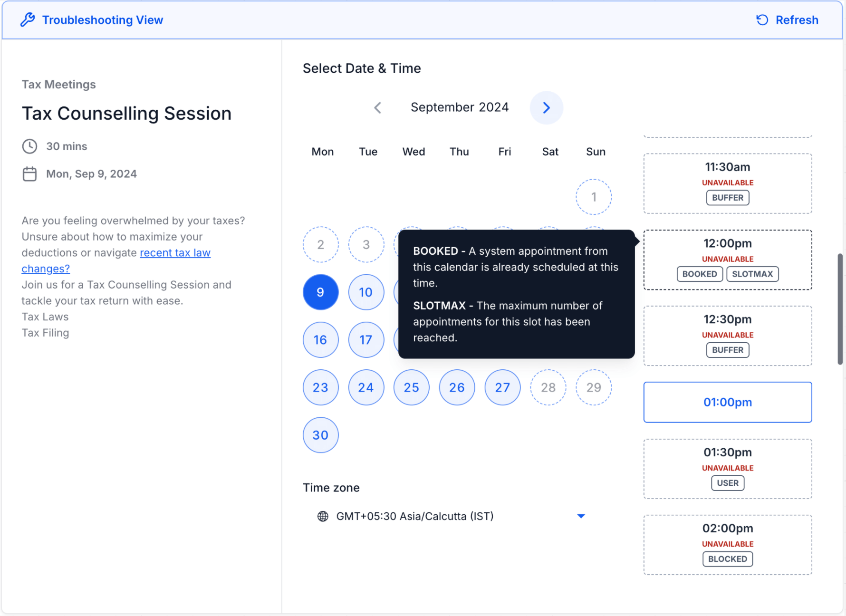Click the 12:30pm unavailable slot

pyautogui.click(x=728, y=336)
